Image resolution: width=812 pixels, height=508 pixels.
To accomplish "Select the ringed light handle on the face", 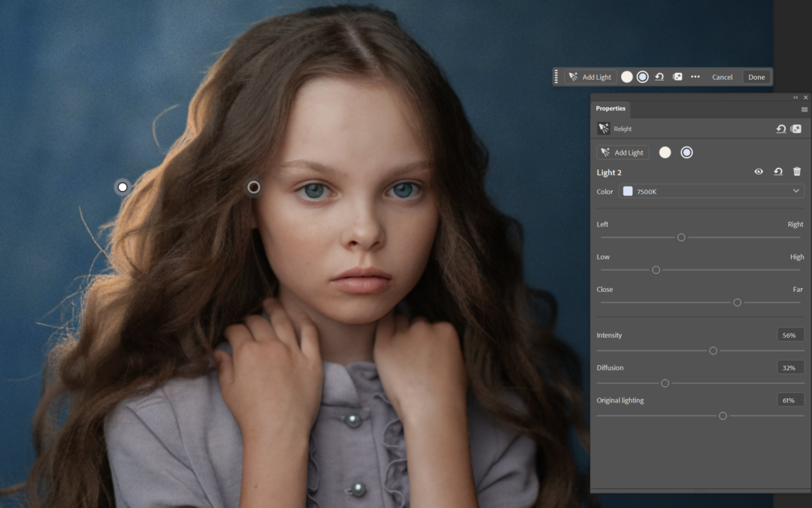I will [254, 187].
